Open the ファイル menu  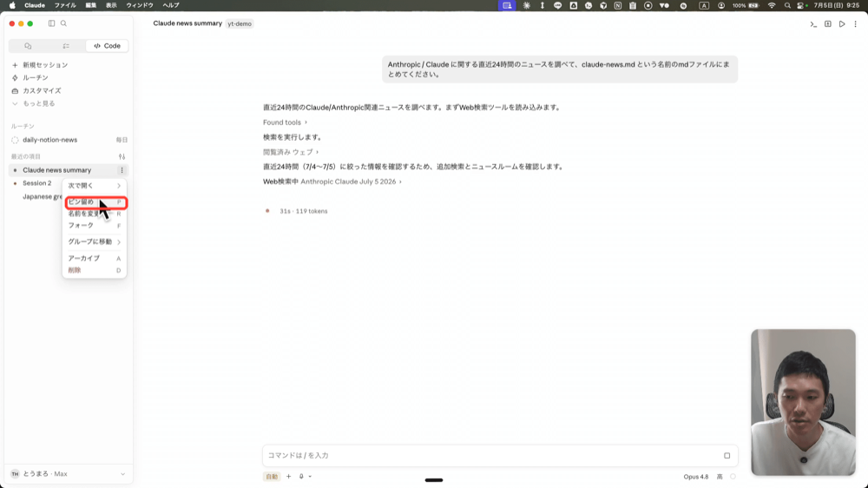coord(65,5)
